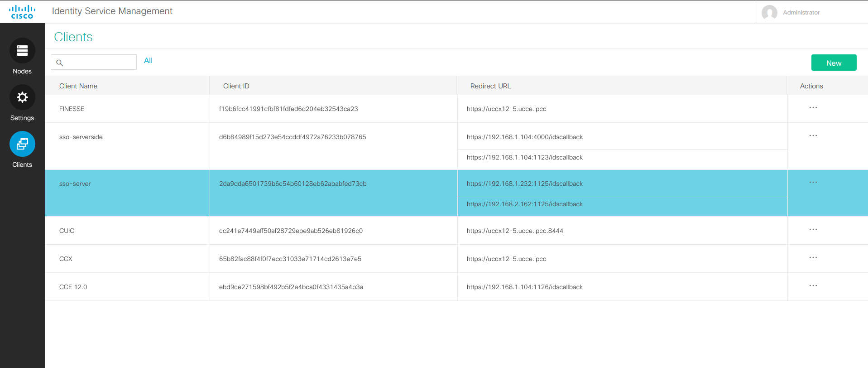
Task: Click the Cisco logo
Action: pyautogui.click(x=22, y=12)
